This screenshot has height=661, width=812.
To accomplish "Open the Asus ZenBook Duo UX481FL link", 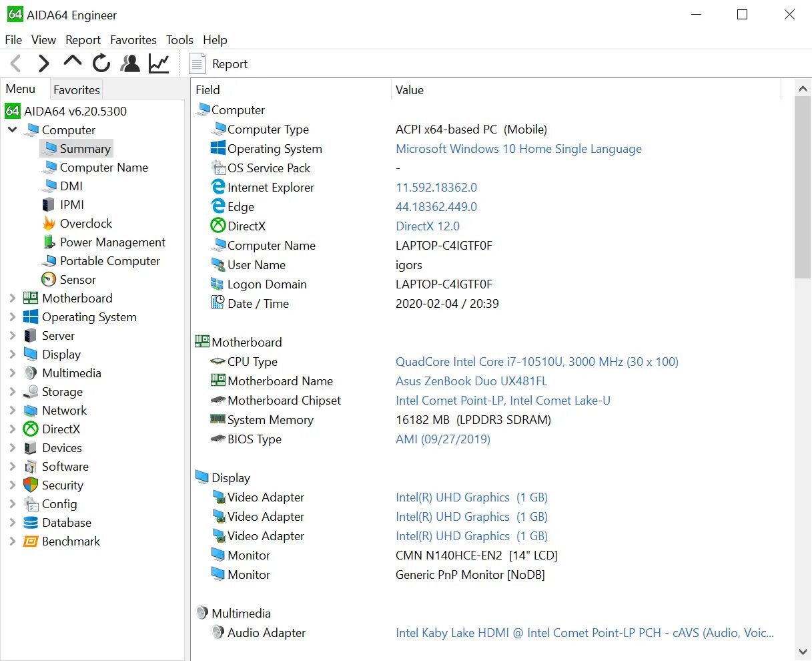I will click(471, 381).
